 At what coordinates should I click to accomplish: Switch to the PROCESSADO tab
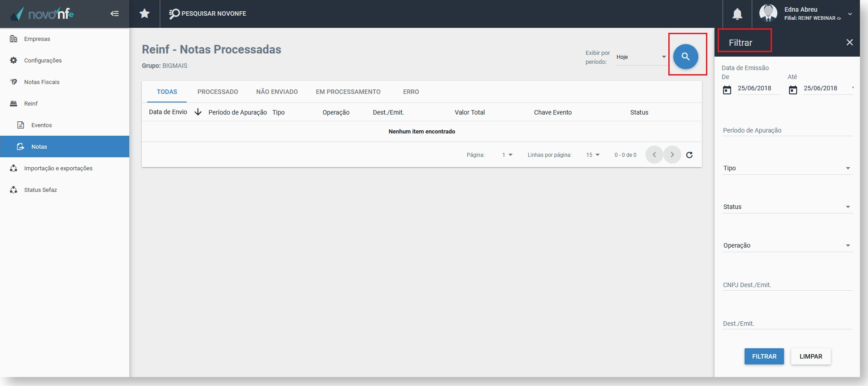point(218,92)
